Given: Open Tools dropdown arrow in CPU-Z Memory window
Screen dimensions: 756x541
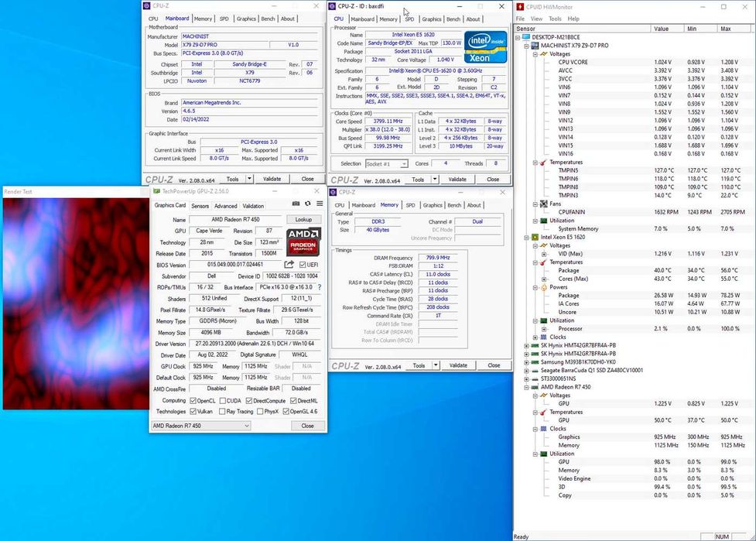Looking at the screenshot, I should pyautogui.click(x=436, y=365).
